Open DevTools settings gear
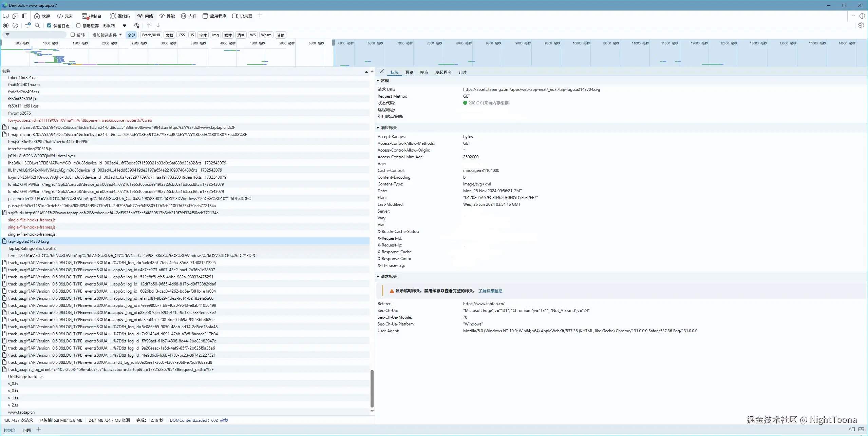Viewport: 868px width, 436px height. [861, 25]
